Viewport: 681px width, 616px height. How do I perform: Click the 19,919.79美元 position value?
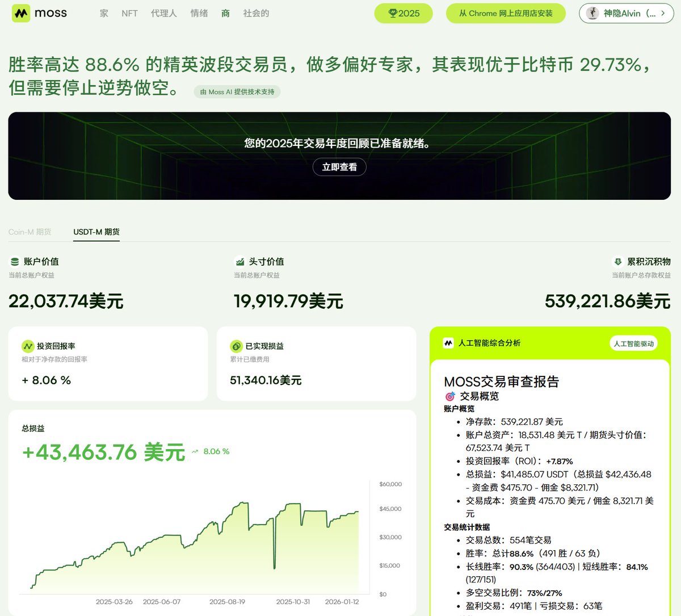point(288,301)
